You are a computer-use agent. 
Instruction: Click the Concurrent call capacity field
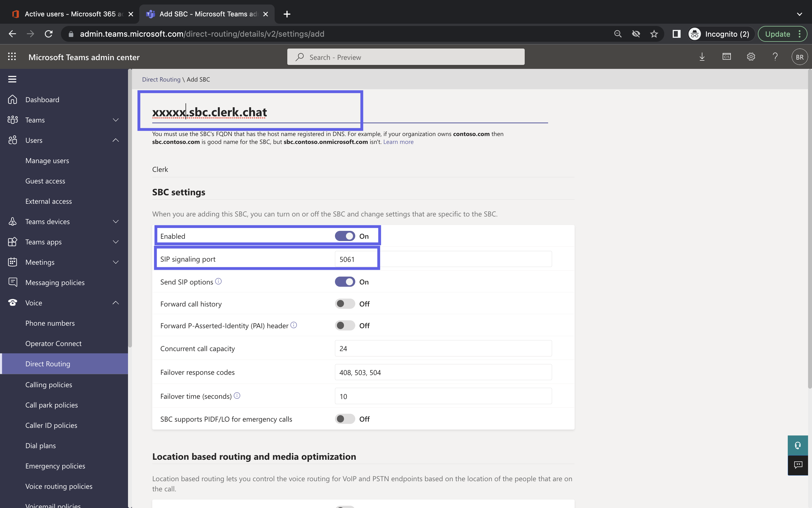click(x=443, y=349)
